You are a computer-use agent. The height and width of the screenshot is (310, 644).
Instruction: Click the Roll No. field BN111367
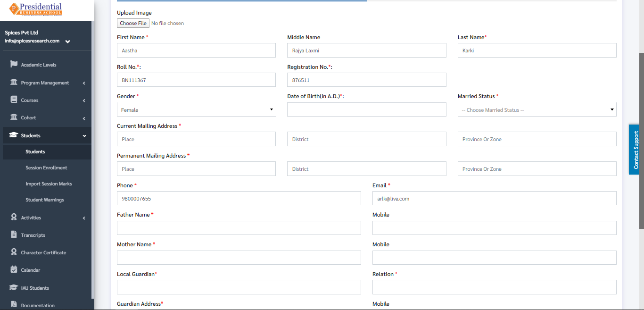[196, 80]
